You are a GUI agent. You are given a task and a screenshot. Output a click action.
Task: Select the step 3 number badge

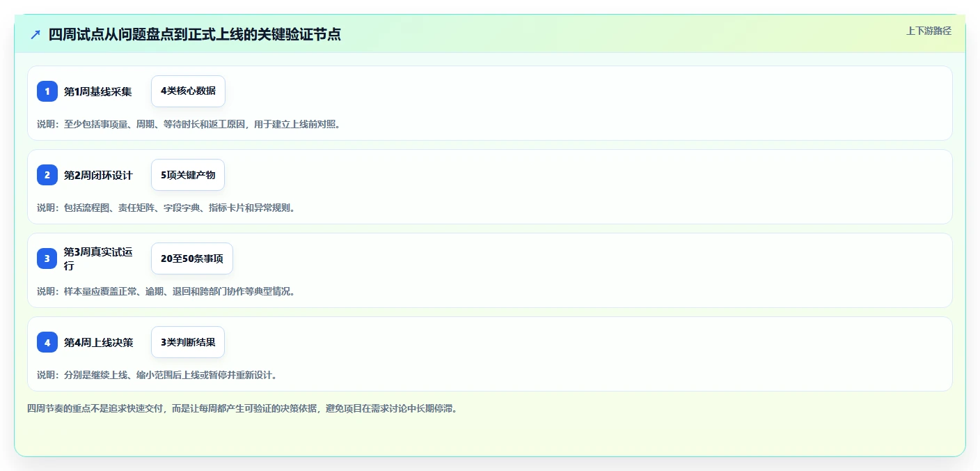pyautogui.click(x=47, y=258)
